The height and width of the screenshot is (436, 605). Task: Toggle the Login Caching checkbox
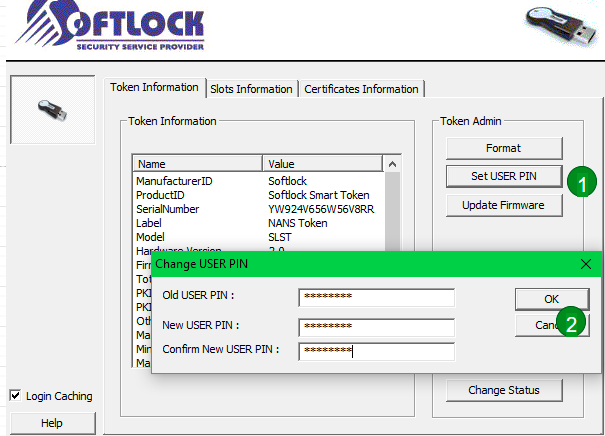tap(15, 396)
